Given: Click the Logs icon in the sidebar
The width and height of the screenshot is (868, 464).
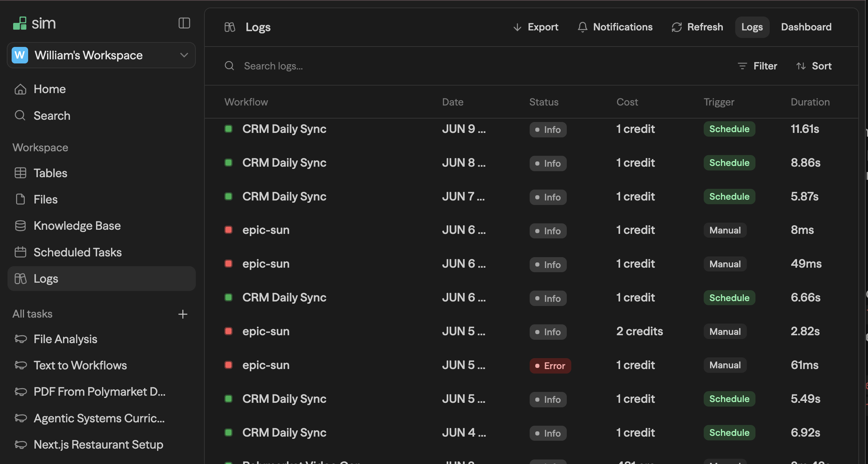Looking at the screenshot, I should tap(20, 279).
